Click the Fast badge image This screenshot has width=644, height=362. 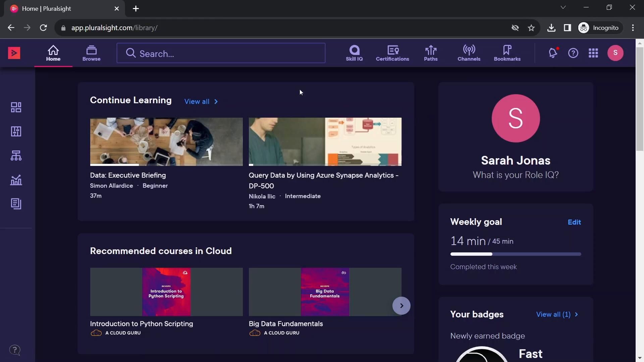(482, 354)
